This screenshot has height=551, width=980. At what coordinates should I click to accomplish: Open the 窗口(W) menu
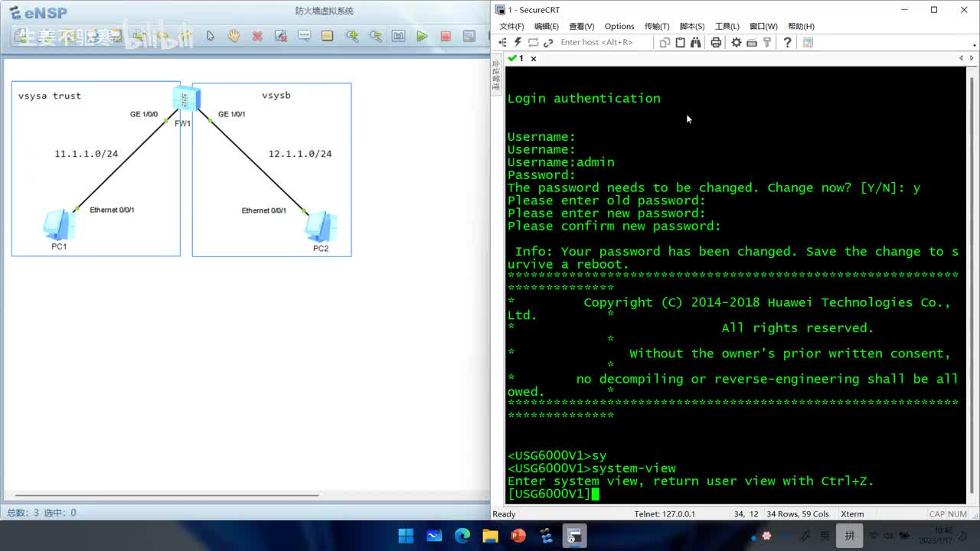(x=763, y=26)
